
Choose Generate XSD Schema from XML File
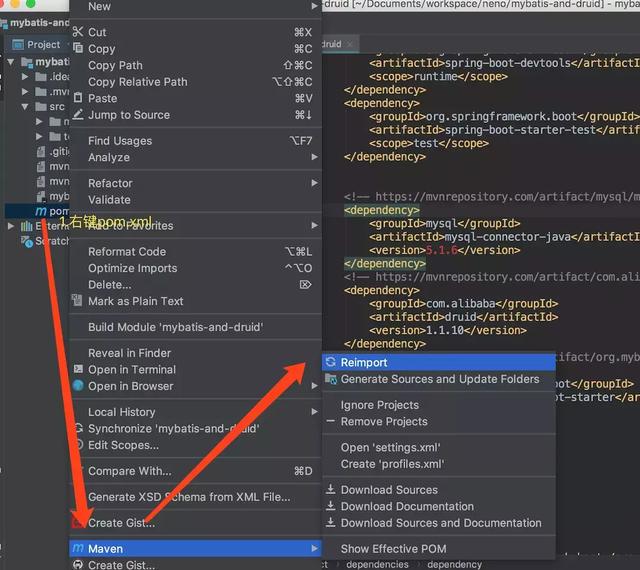pos(196,497)
